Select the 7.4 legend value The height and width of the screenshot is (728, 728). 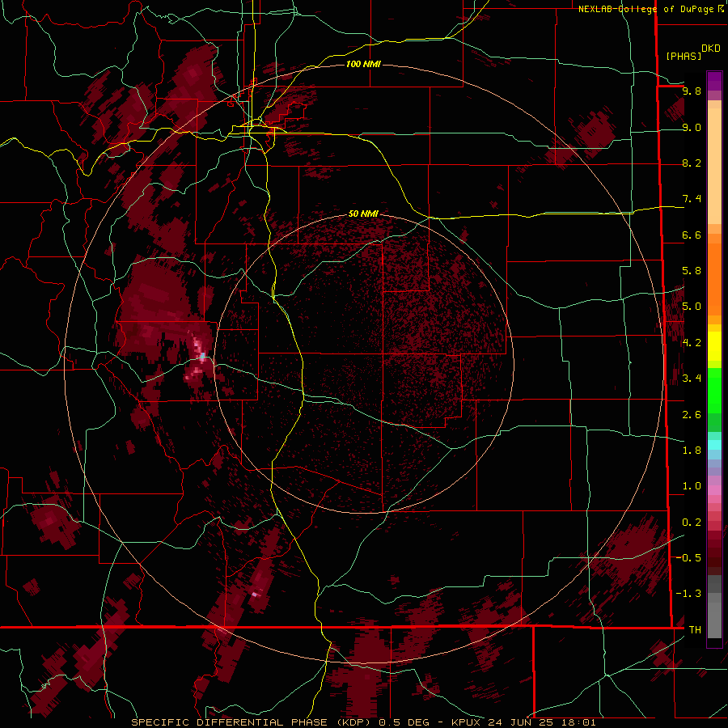click(x=692, y=199)
